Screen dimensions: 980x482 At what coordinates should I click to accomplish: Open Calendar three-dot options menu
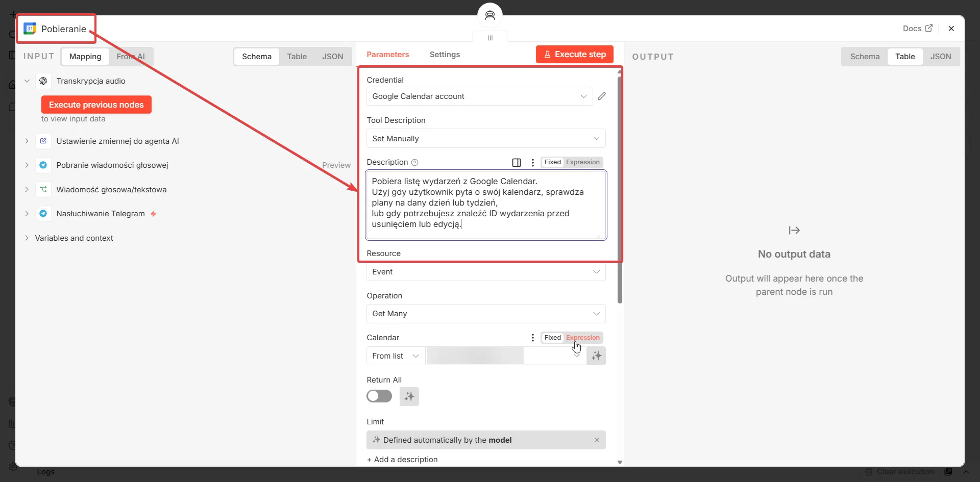point(533,338)
